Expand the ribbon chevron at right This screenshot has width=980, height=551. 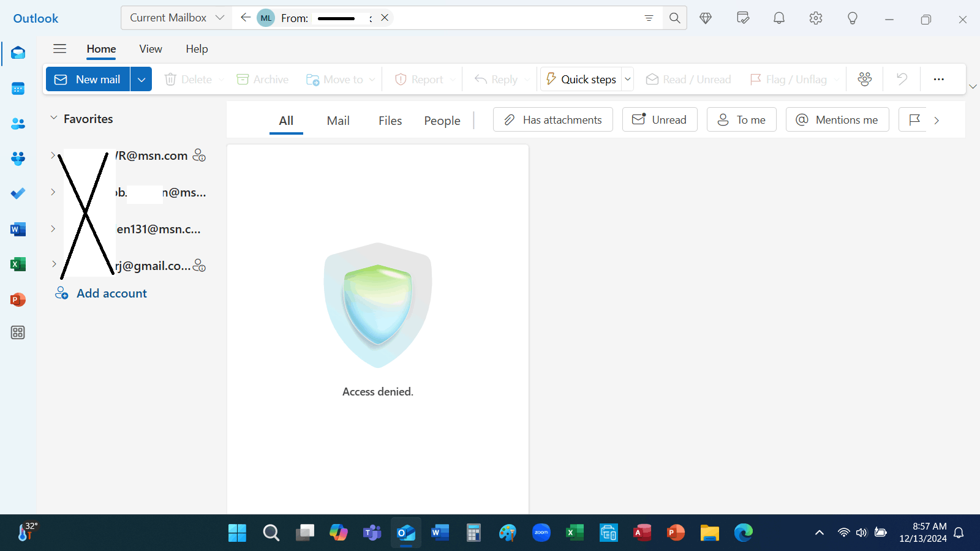[973, 86]
